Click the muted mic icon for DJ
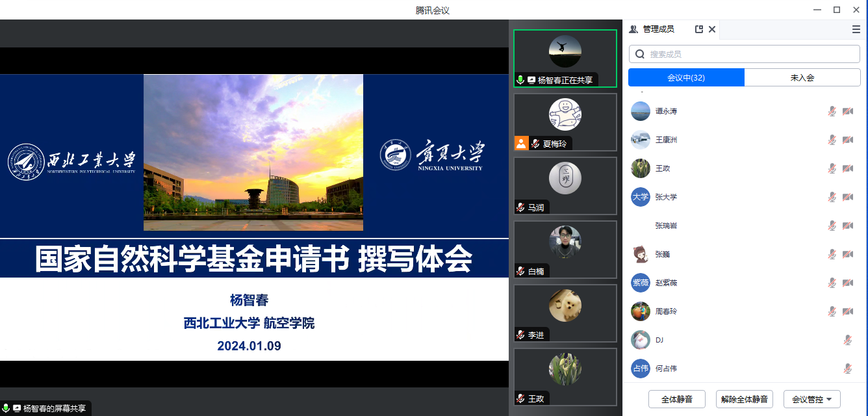Viewport: 868px width, 416px height. (847, 340)
